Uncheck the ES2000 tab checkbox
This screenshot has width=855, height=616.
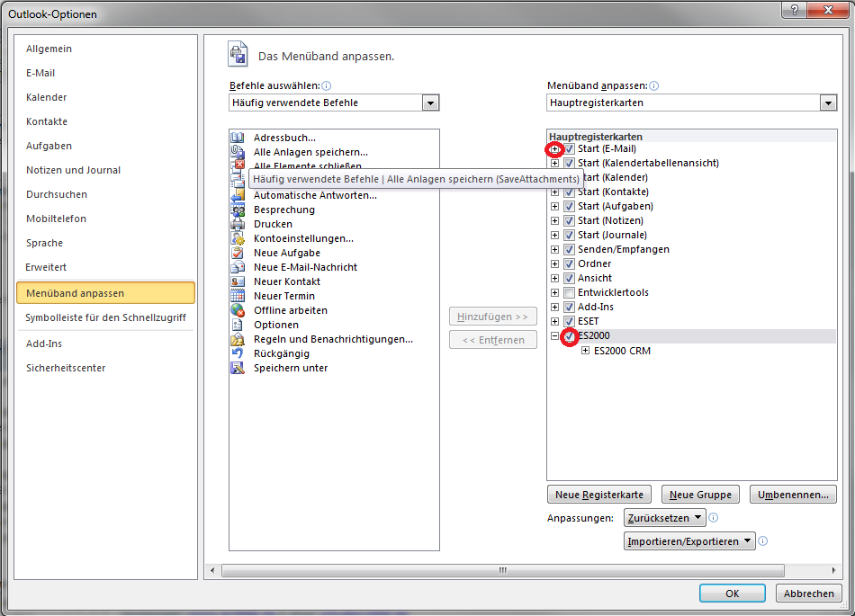tap(569, 336)
